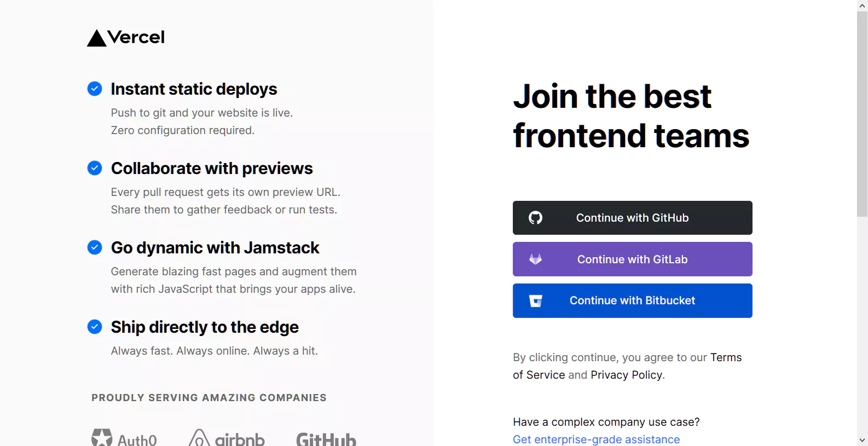Click the scroll down arrow

(863, 440)
